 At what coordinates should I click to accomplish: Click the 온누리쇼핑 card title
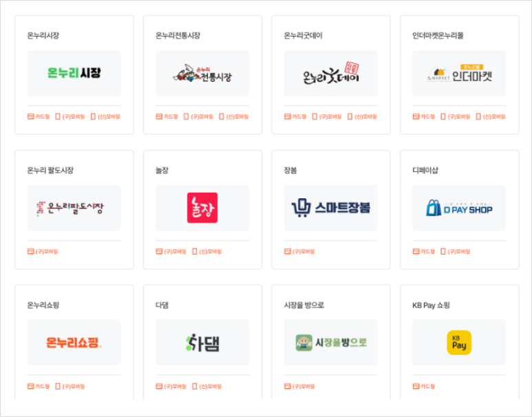(x=43, y=305)
